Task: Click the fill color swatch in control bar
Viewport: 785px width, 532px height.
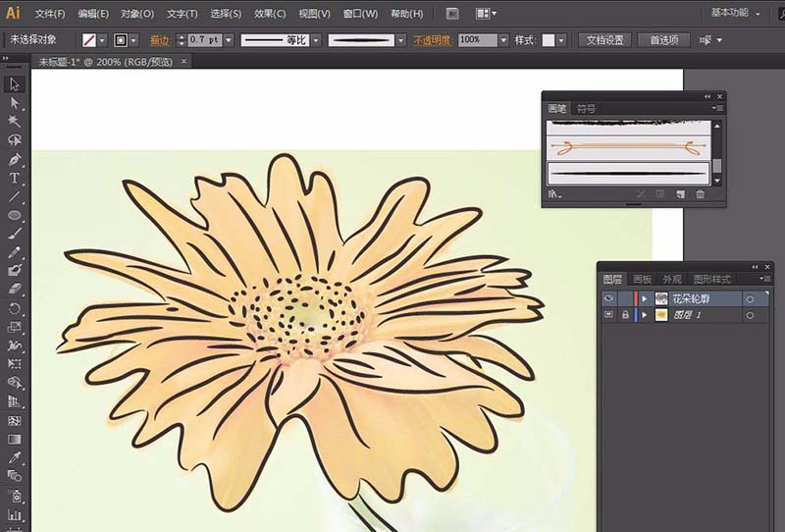Action: (x=90, y=40)
